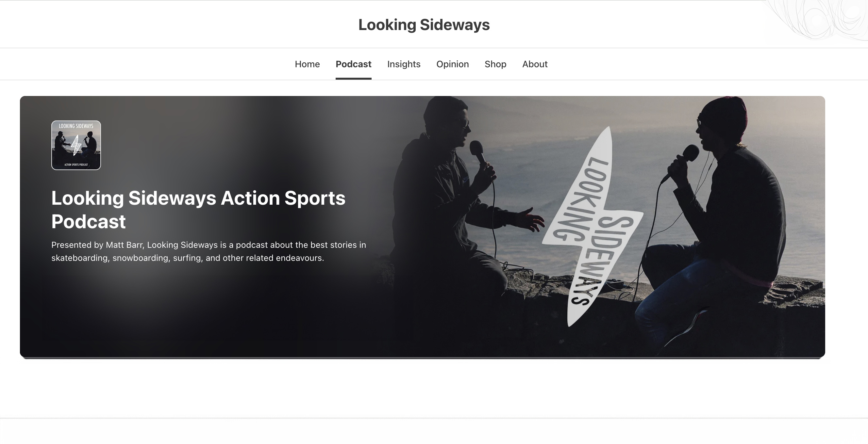868x444 pixels.
Task: Click the Looking Sideways Action Sports Podcast heading
Action: [198, 209]
